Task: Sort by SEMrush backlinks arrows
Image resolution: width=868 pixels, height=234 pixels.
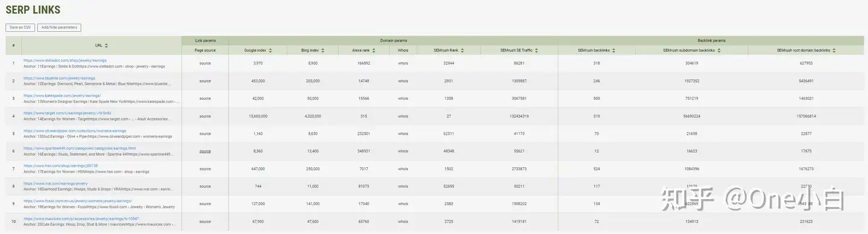Action: tap(613, 51)
